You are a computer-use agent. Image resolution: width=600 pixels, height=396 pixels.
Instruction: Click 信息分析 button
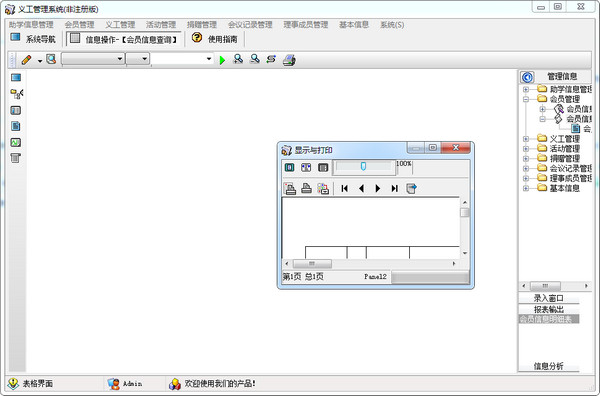point(548,366)
